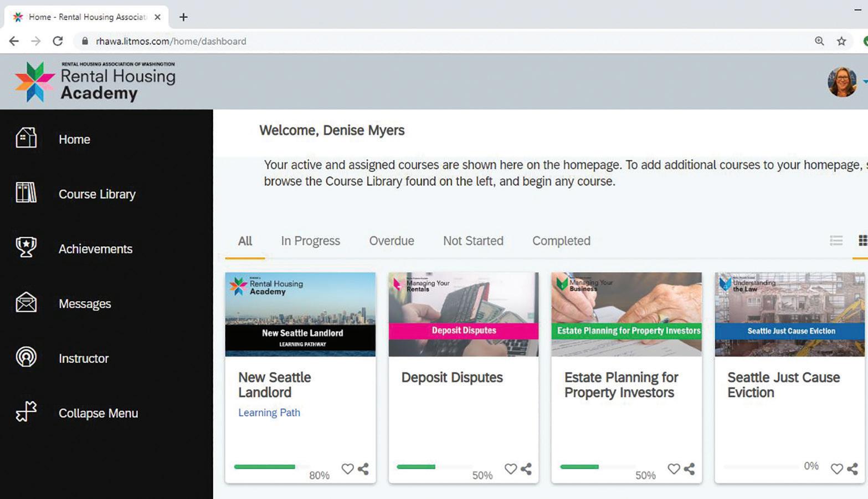The width and height of the screenshot is (868, 499).
Task: Favorite the New Seattle Landlord course
Action: (x=347, y=469)
